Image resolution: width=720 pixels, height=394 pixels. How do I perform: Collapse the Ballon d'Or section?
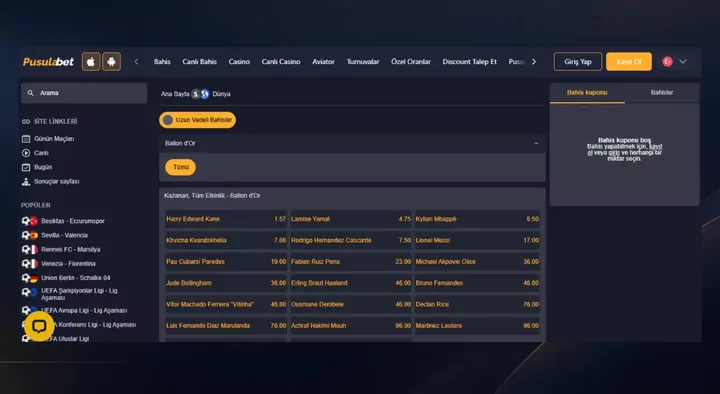(536, 143)
